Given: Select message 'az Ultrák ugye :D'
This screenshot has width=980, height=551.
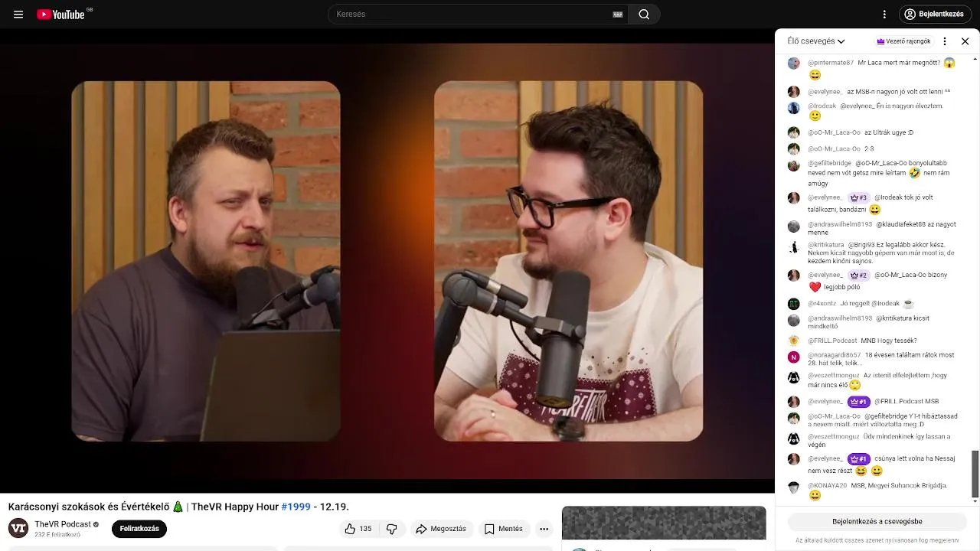Looking at the screenshot, I should [x=889, y=132].
